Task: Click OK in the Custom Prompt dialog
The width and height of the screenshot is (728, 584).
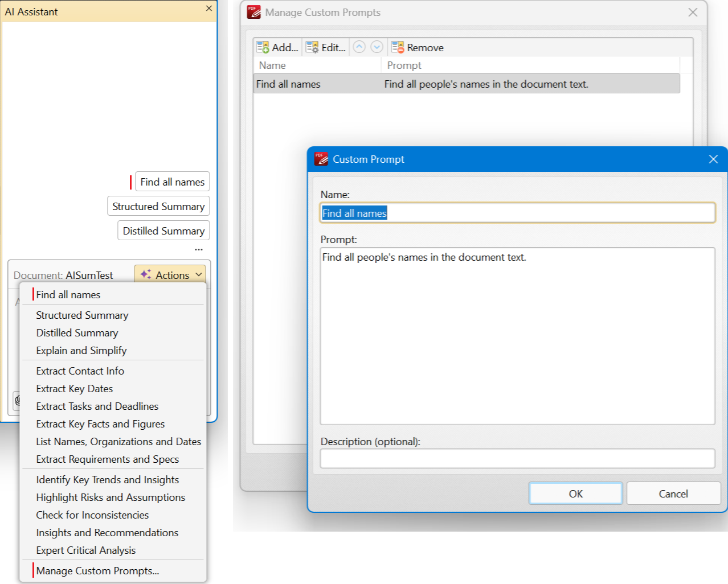Action: (x=575, y=493)
